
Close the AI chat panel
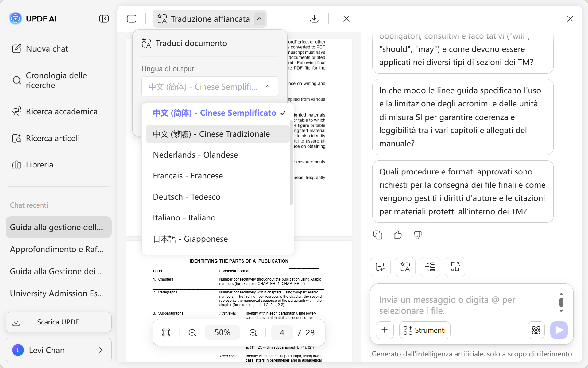tap(570, 19)
